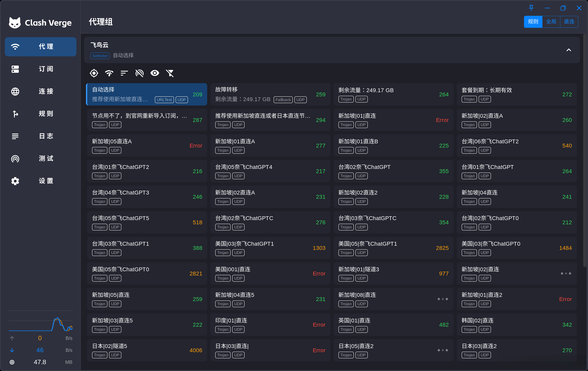Viewport: 588px width, 371px height.
Task: Switch to 直连 mode
Action: pyautogui.click(x=569, y=22)
